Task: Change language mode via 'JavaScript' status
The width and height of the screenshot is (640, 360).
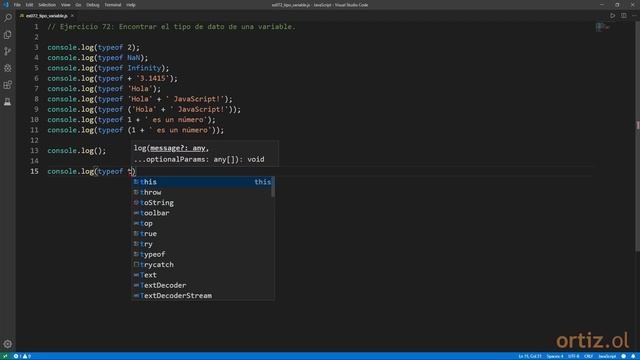Action: [x=607, y=356]
